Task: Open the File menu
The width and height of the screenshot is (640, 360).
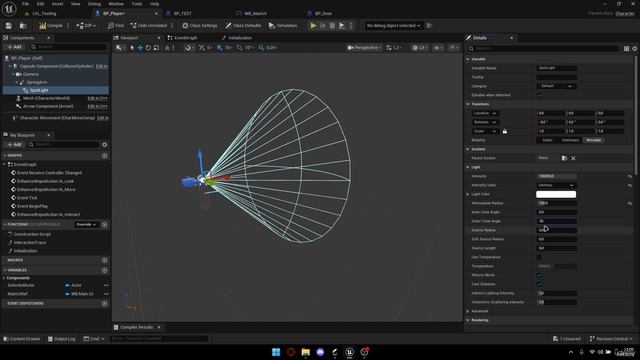Action: (x=25, y=4)
